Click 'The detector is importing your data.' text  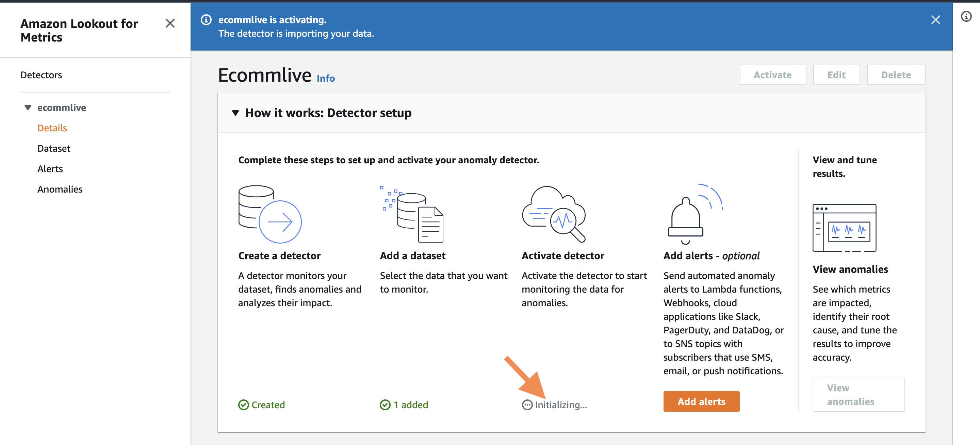296,33
